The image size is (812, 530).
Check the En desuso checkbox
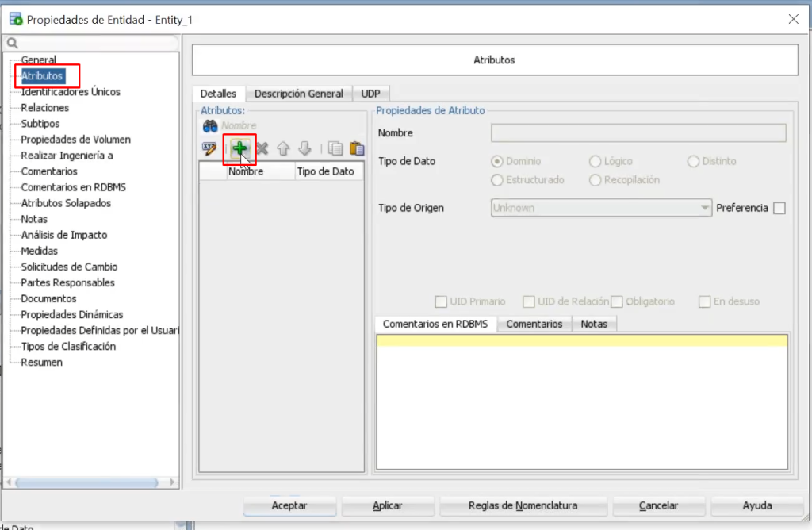click(704, 301)
